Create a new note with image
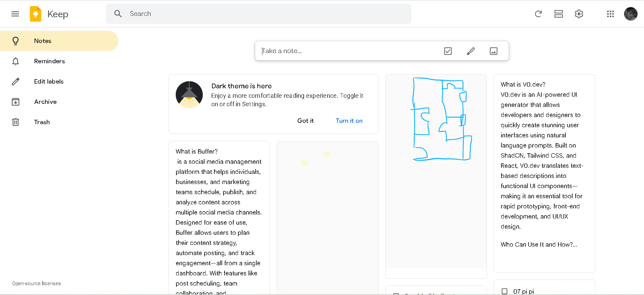This screenshot has width=644, height=295. tap(494, 51)
